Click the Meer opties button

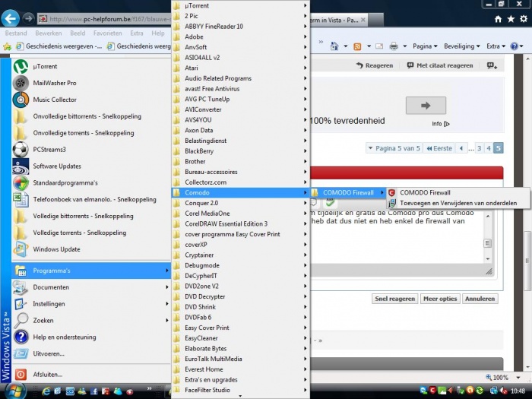(x=440, y=299)
